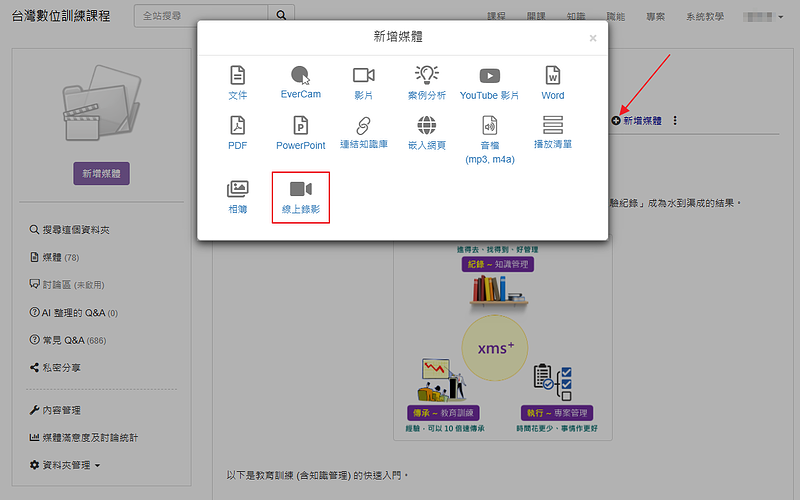Screen dimensions: 800x500
Task: Select the 文件 document media type
Action: tap(237, 82)
